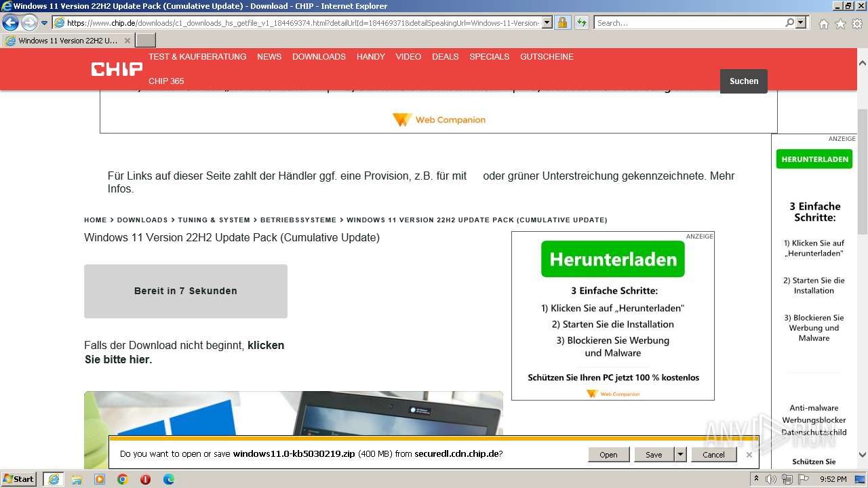Viewport: 868px width, 488px height.
Task: Click the browser Forward arrow button
Action: 29,22
